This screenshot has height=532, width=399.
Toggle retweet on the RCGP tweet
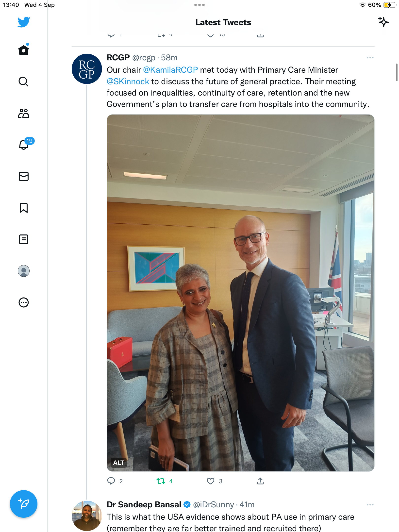(161, 481)
